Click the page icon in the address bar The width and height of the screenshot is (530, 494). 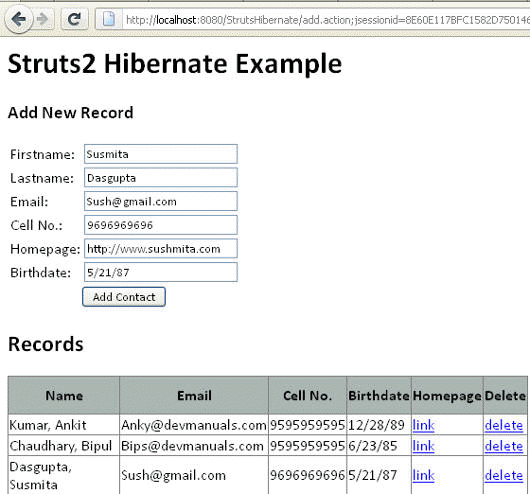pyautogui.click(x=109, y=19)
